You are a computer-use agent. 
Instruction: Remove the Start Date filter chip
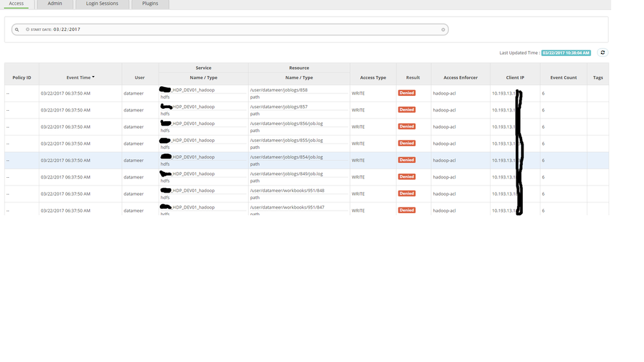(x=27, y=30)
